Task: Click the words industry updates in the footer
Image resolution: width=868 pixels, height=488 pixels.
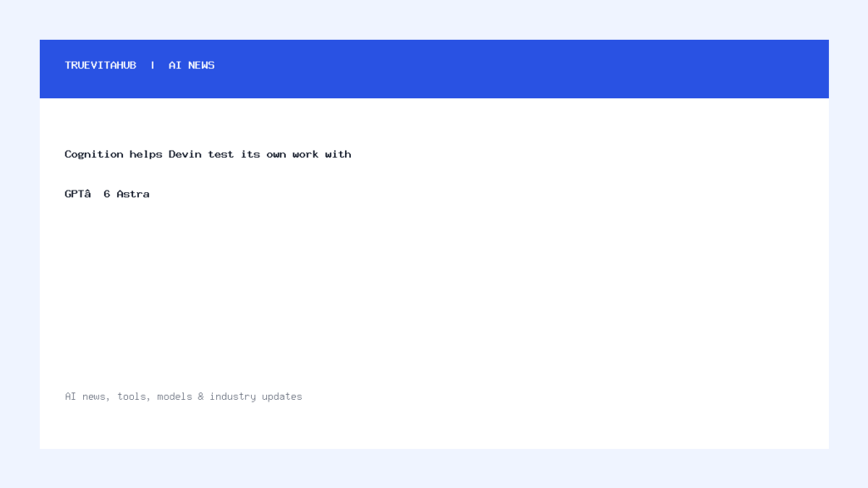Action: (x=256, y=396)
